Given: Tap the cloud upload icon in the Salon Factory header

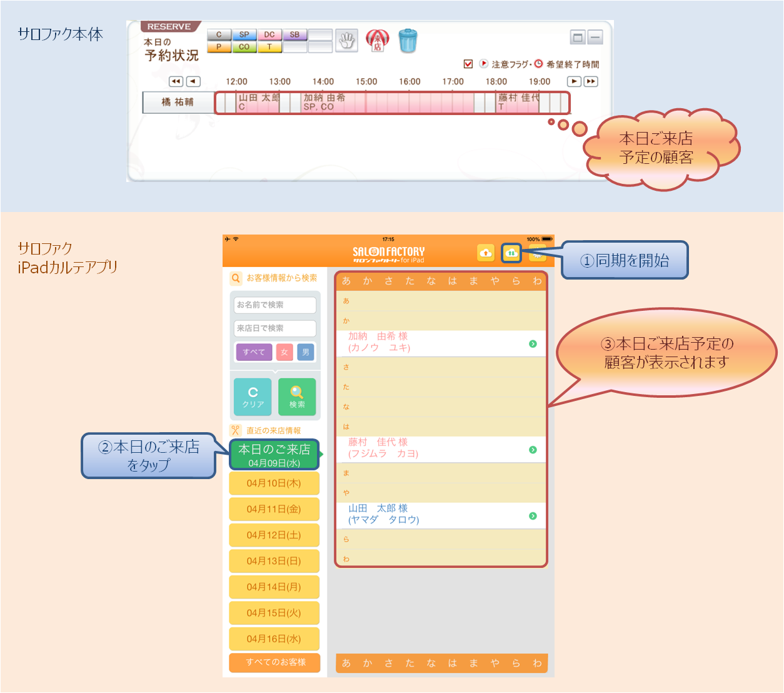Looking at the screenshot, I should point(486,253).
